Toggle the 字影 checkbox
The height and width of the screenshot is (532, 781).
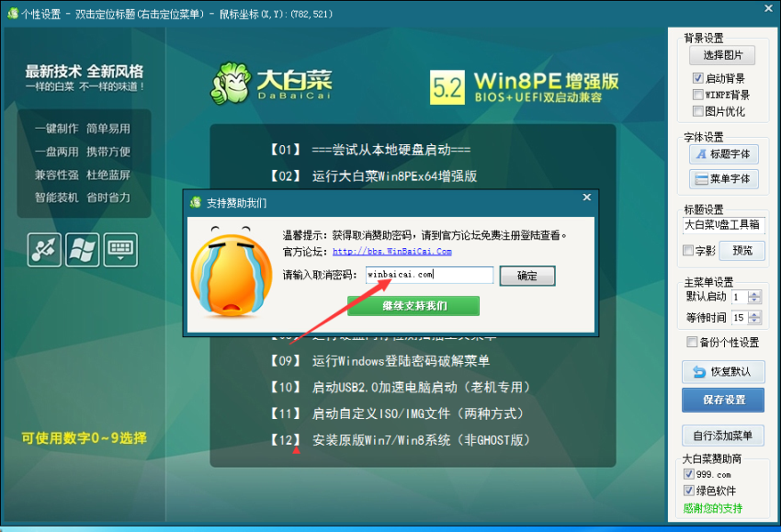688,250
